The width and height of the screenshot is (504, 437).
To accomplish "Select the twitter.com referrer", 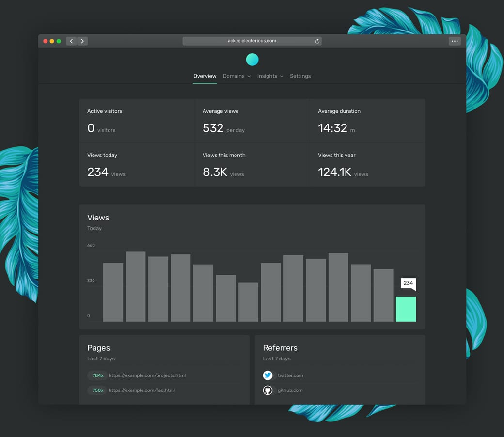I will click(x=290, y=375).
